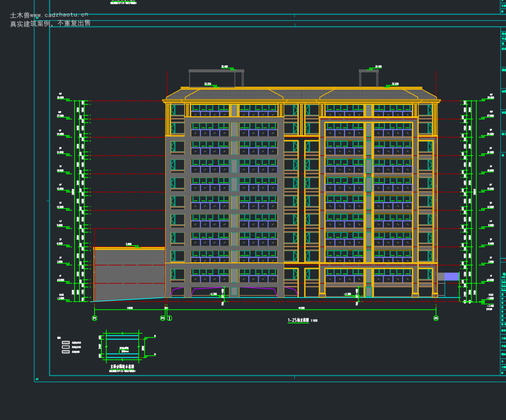This screenshot has width=506, height=420.
Task: Select the drawing title 1-25轴立面图
Action: coord(298,320)
